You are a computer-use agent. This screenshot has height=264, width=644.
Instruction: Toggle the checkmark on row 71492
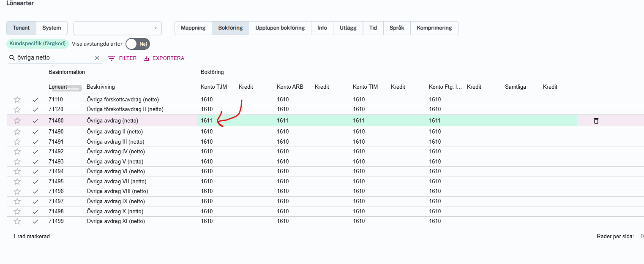[35, 152]
